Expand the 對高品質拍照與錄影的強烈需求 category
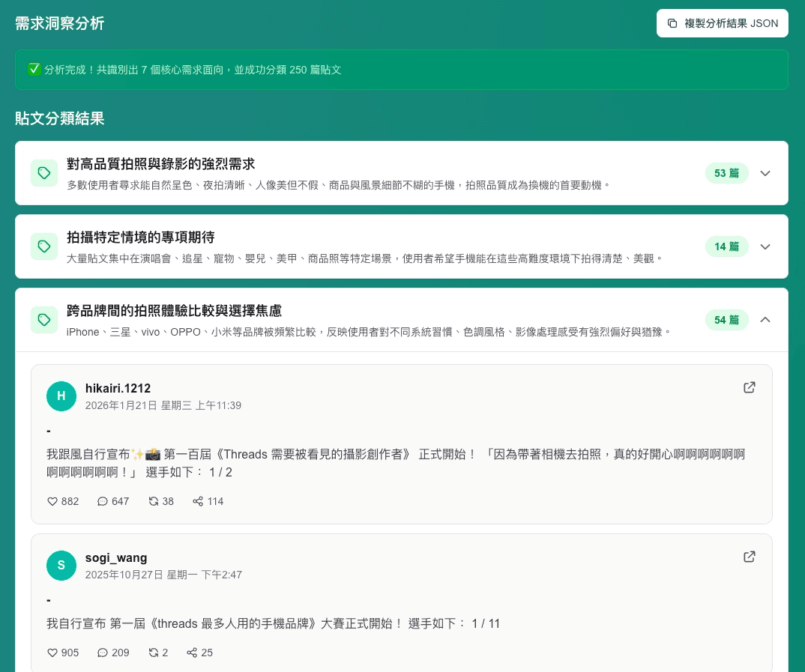Viewport: 805px width, 672px height. (x=765, y=173)
